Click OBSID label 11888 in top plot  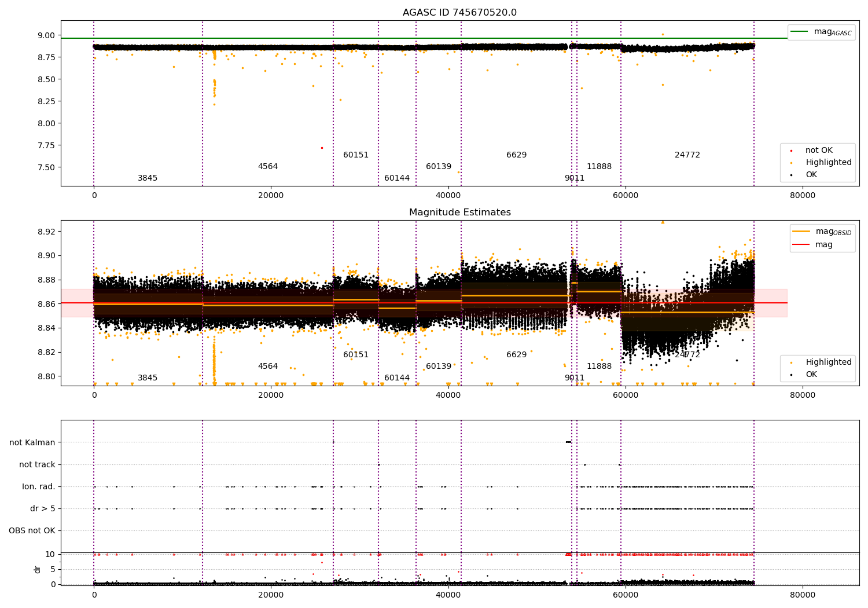(599, 167)
